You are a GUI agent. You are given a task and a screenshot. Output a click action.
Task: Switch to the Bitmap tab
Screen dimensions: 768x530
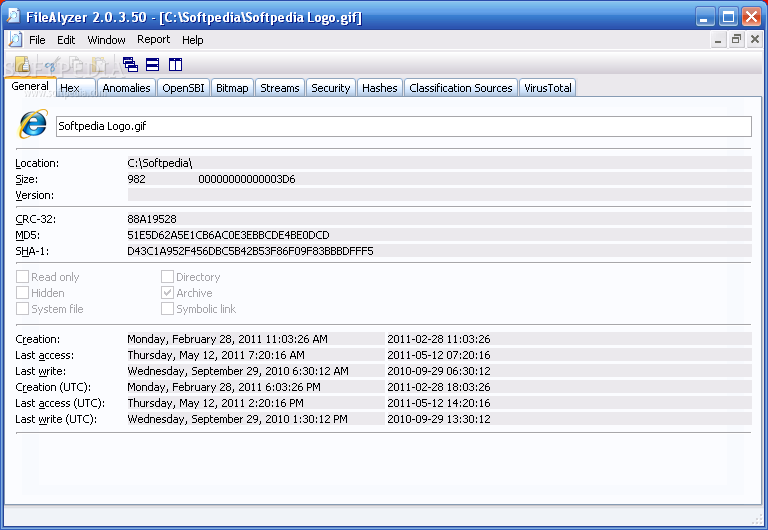[x=232, y=88]
